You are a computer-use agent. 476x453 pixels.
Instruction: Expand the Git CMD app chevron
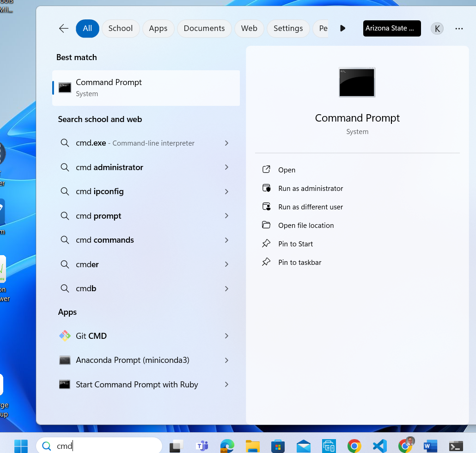tap(226, 336)
